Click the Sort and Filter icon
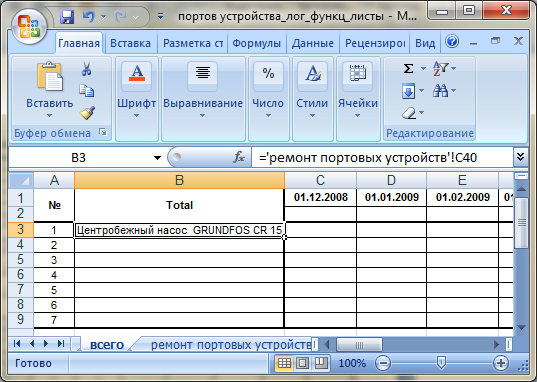This screenshot has height=382, width=537. click(x=441, y=69)
